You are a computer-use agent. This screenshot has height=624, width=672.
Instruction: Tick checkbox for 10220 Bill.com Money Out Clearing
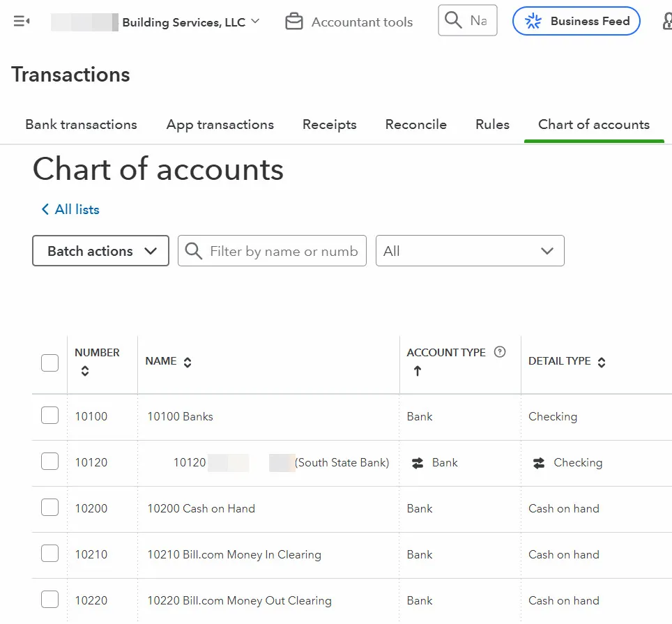(49, 600)
